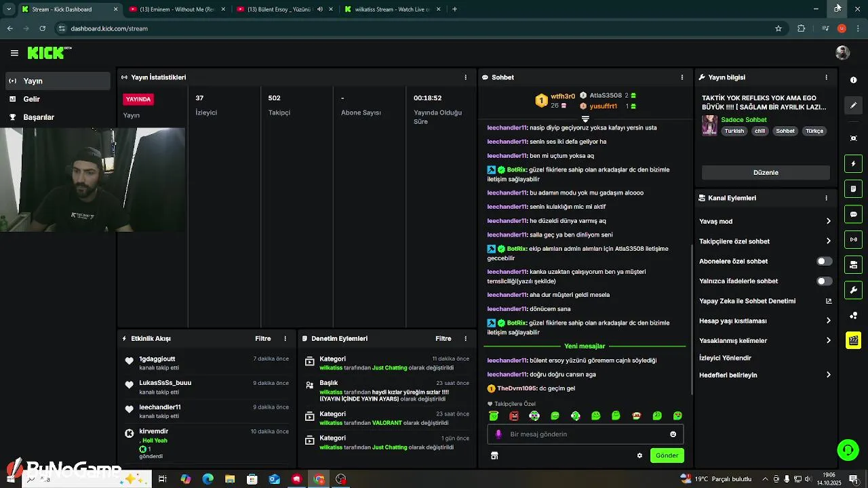Open the weather widget in taskbar
This screenshot has width=868, height=488.
tap(716, 479)
